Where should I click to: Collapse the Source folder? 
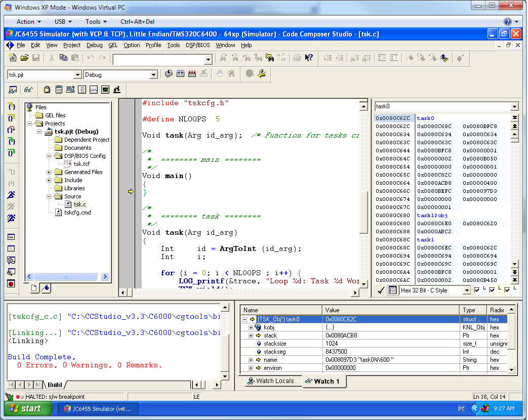point(49,196)
